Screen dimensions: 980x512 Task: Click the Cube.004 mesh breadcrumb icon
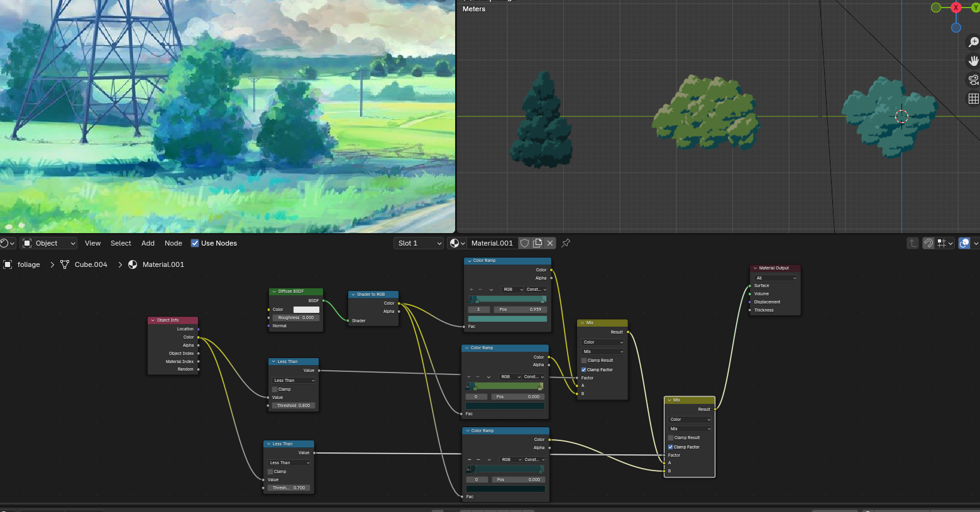click(x=65, y=264)
